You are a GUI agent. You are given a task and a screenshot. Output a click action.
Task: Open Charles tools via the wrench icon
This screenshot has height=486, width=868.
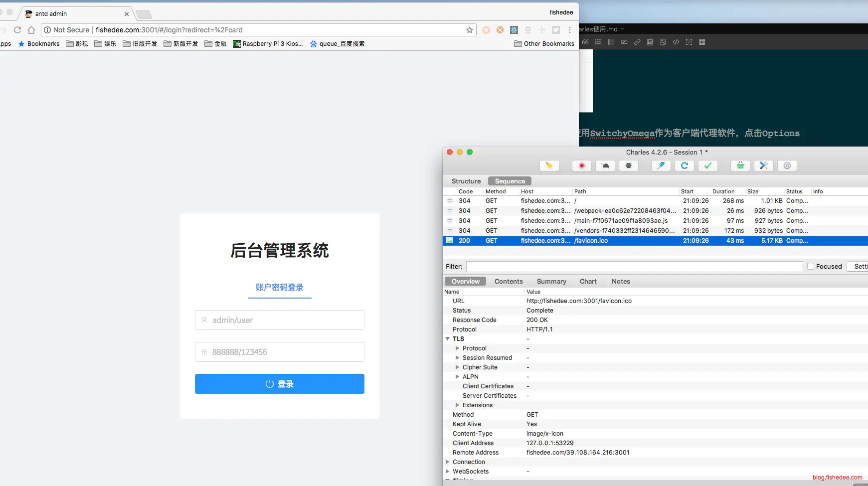764,165
